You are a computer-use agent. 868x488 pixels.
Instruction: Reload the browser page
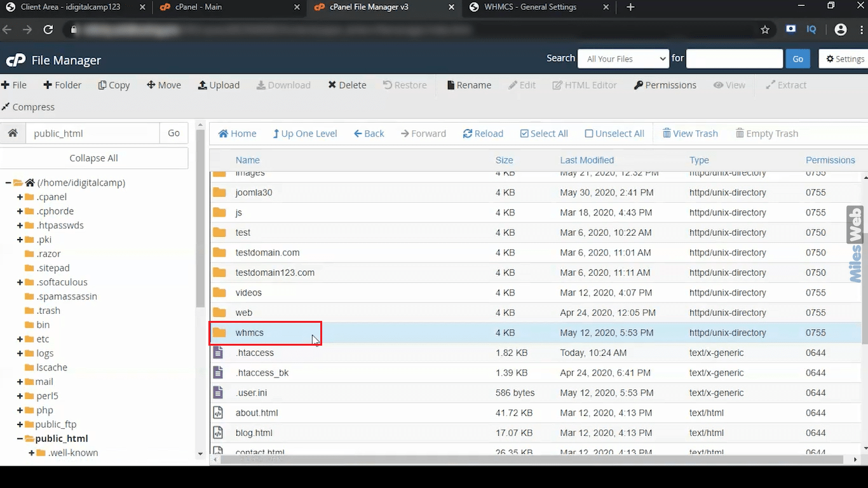point(48,29)
